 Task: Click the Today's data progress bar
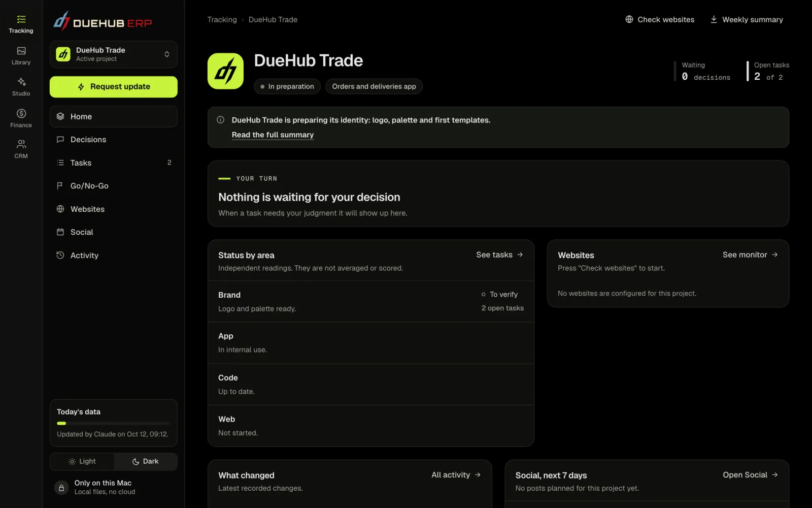(114, 423)
